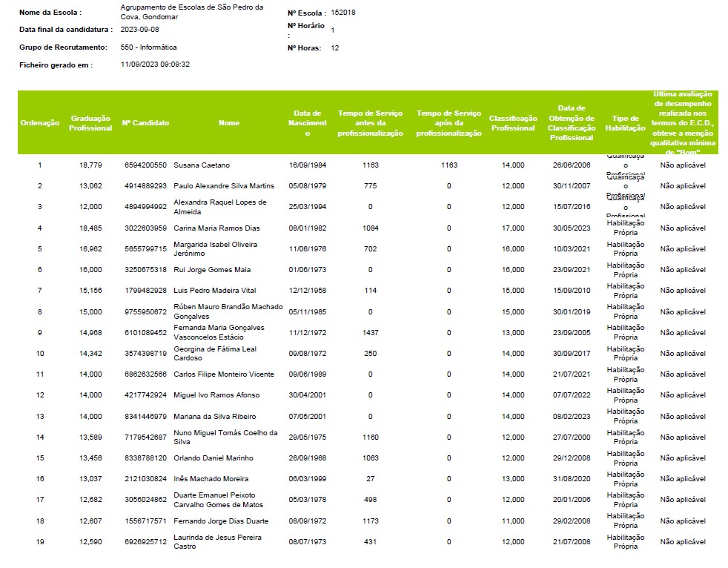This screenshot has height=568, width=728.
Task: Click candidate number 3022603959
Action: [145, 228]
